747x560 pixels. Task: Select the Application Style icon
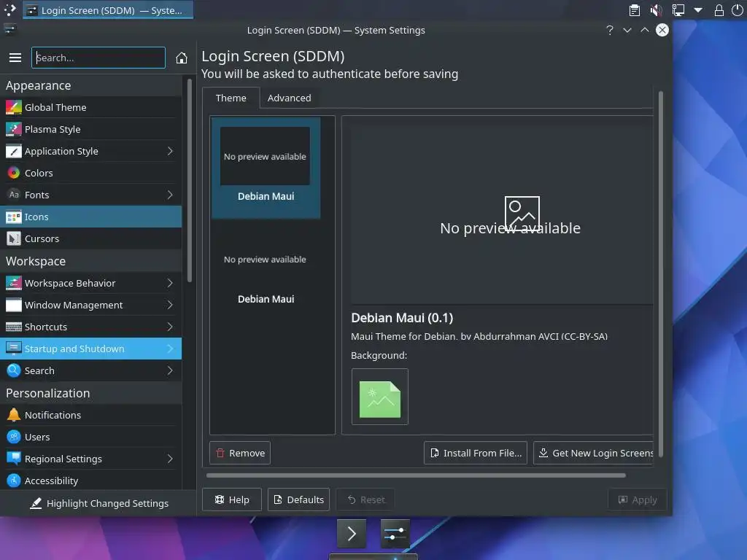pos(14,151)
